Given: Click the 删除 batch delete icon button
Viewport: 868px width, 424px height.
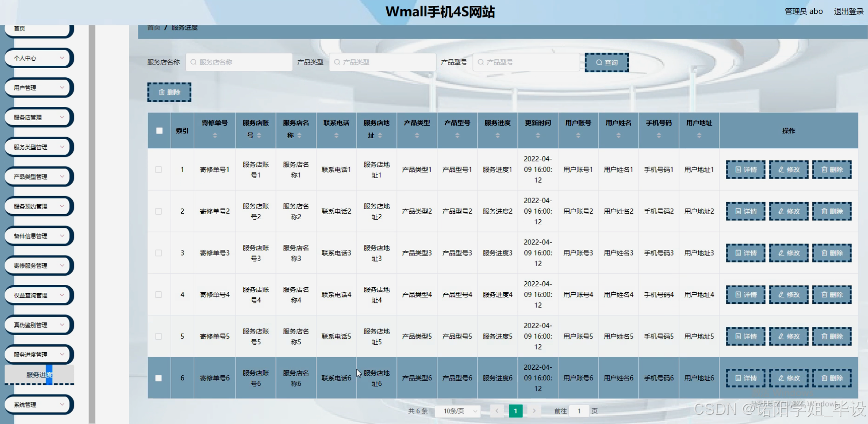Looking at the screenshot, I should pyautogui.click(x=169, y=92).
